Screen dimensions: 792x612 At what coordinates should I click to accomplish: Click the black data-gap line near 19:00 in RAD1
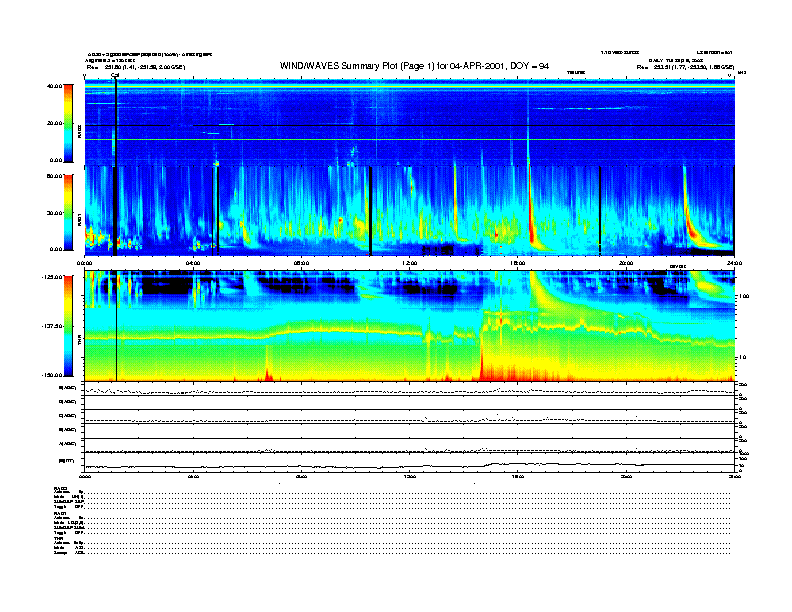600,211
